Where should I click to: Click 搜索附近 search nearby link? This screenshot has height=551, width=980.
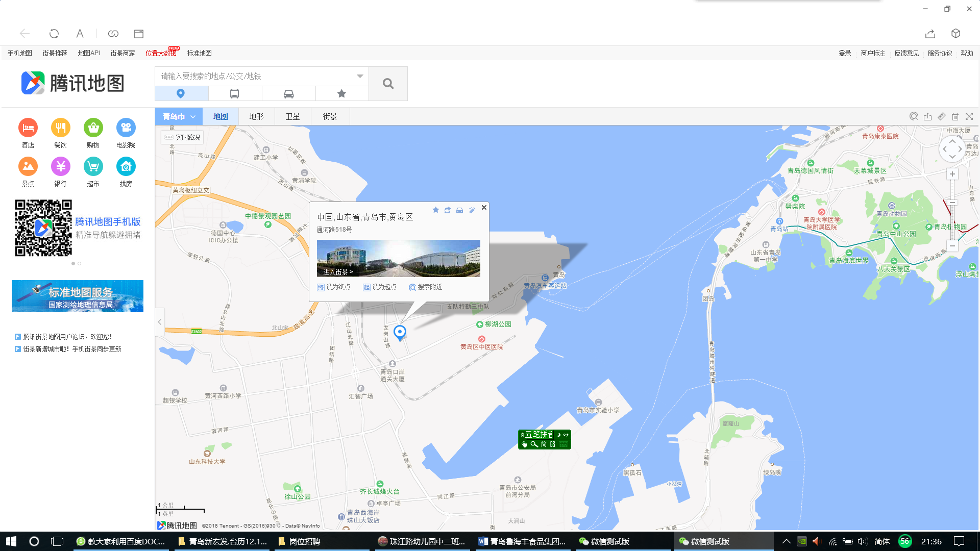point(426,287)
